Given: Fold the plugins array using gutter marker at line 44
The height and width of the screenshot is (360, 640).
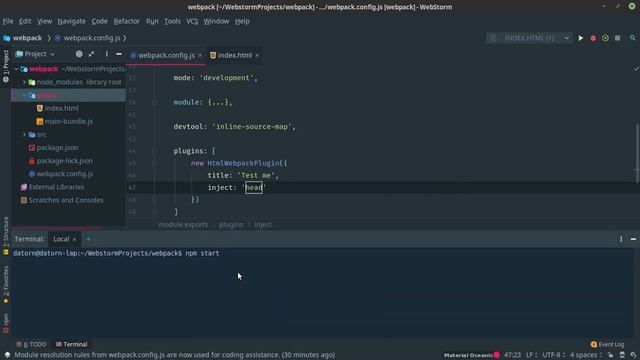Looking at the screenshot, I should coord(154,151).
